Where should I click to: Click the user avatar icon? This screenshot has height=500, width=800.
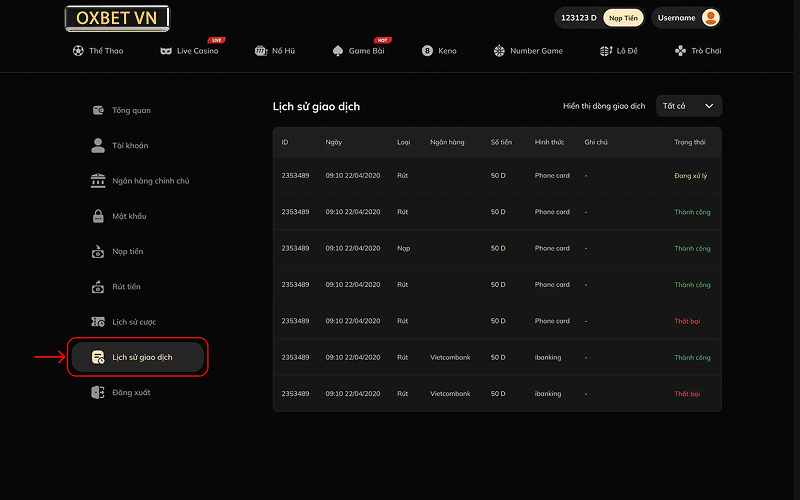710,18
